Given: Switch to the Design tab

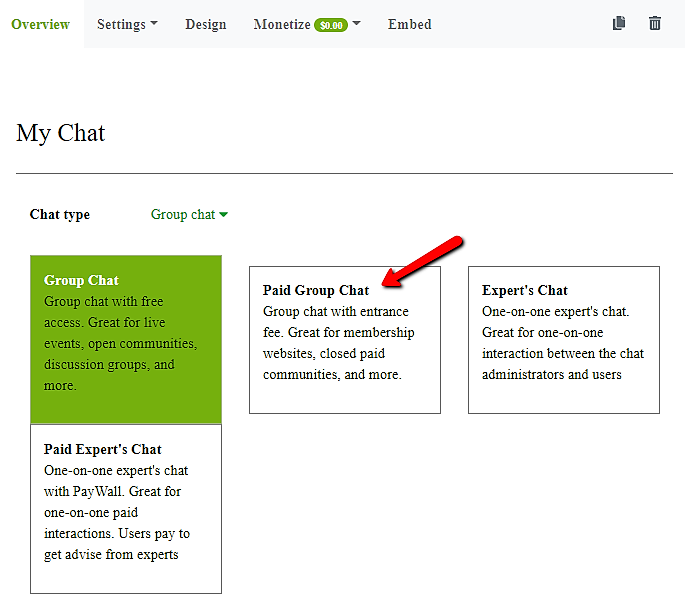Looking at the screenshot, I should [206, 24].
